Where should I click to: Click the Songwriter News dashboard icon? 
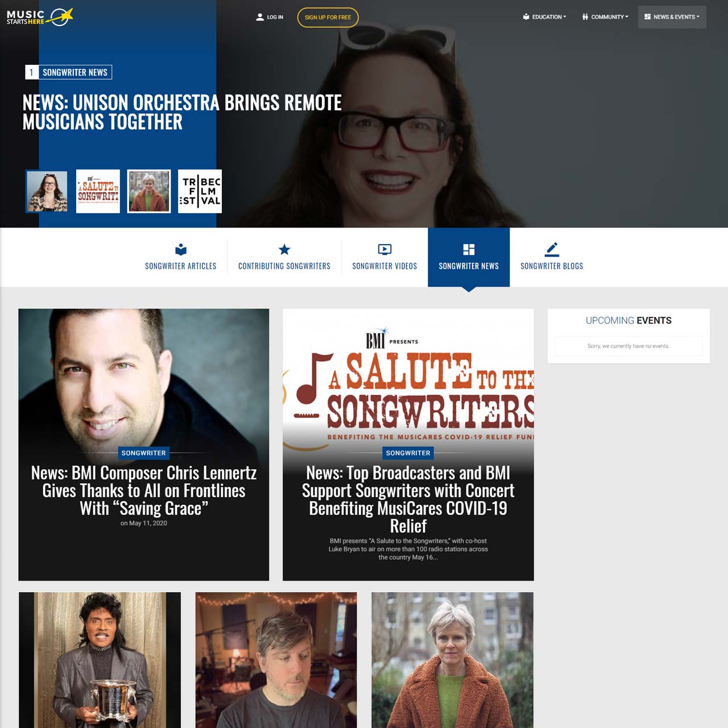[x=469, y=249]
